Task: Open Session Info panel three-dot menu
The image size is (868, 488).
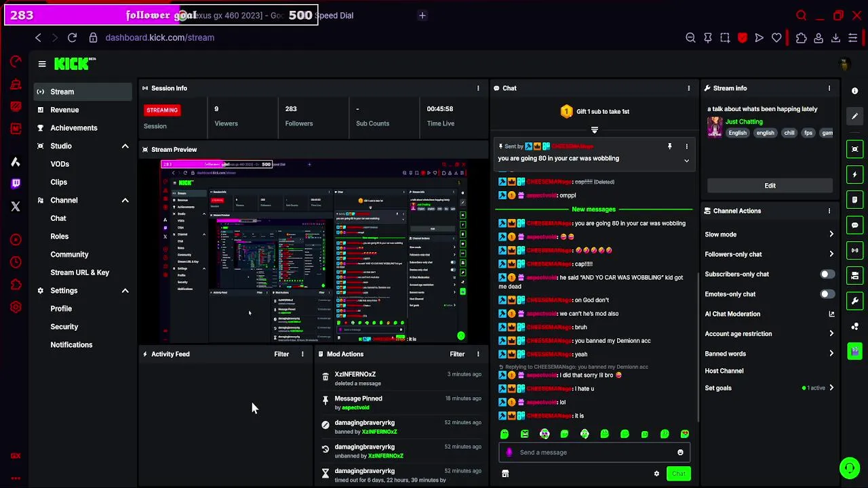Action: (x=478, y=88)
